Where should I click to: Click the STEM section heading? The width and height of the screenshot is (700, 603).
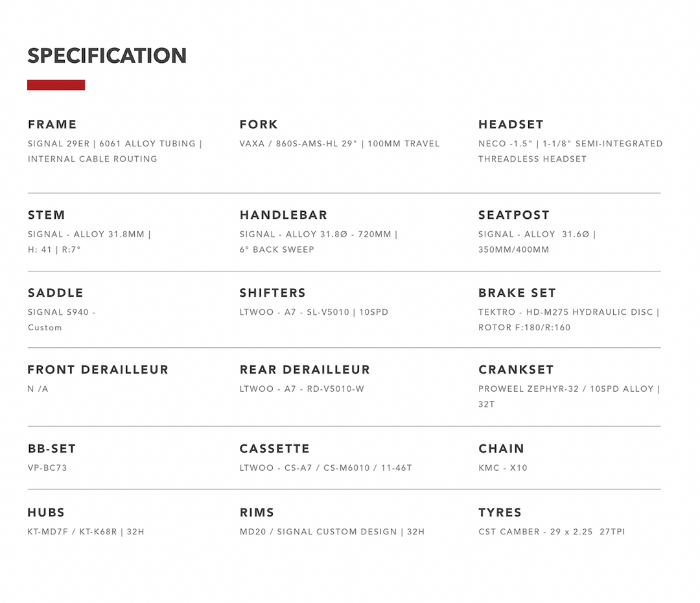[46, 215]
